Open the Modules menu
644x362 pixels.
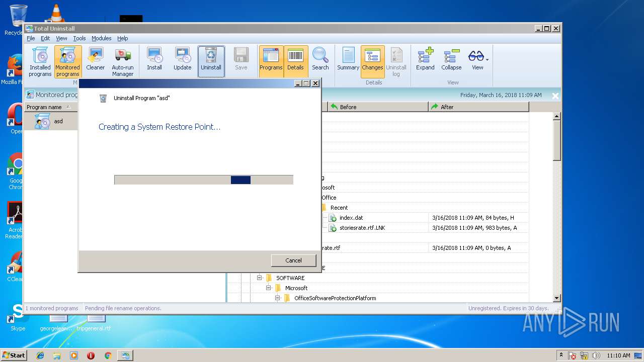point(101,38)
